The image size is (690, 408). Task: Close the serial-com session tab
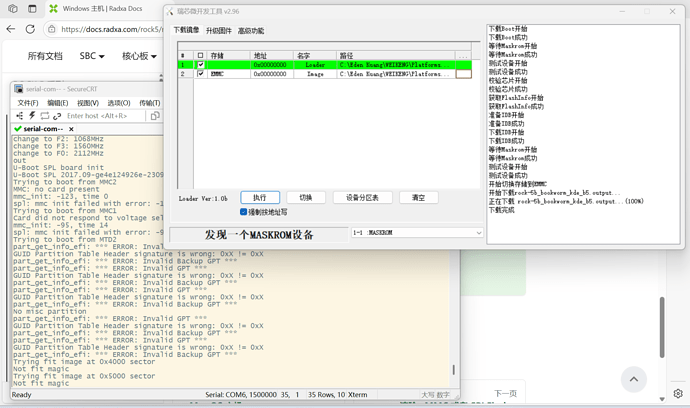click(71, 129)
